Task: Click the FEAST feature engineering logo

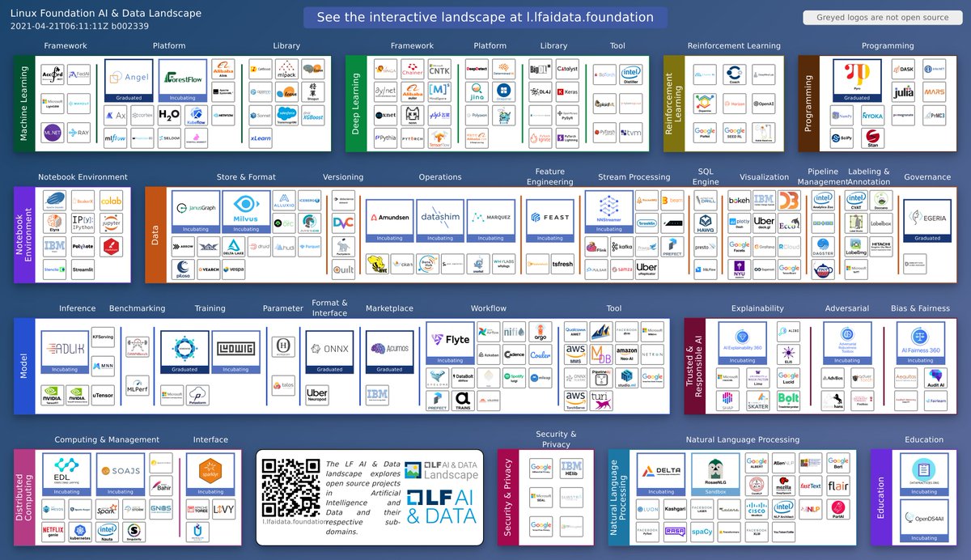Action: (550, 217)
